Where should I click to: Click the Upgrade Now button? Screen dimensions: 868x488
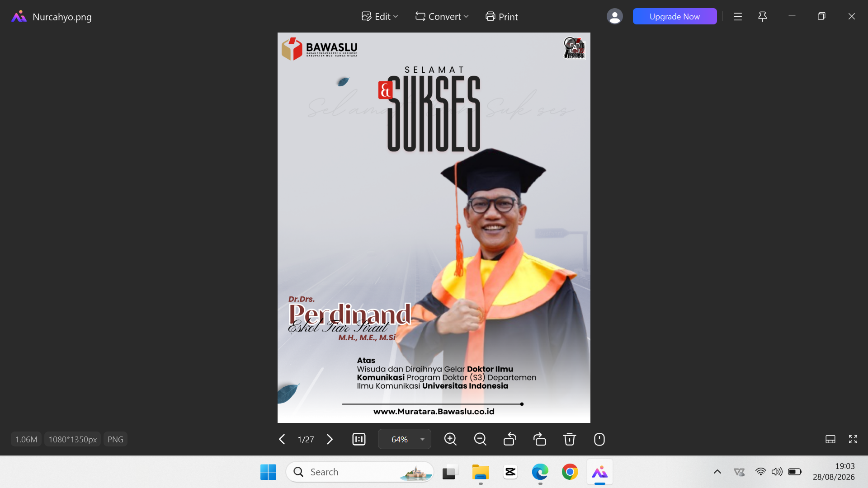[675, 17]
